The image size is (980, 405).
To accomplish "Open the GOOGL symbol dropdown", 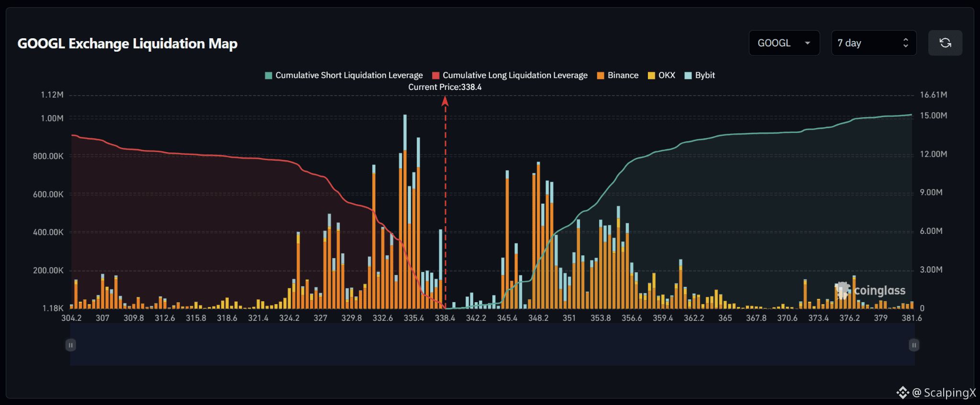I will (x=784, y=43).
